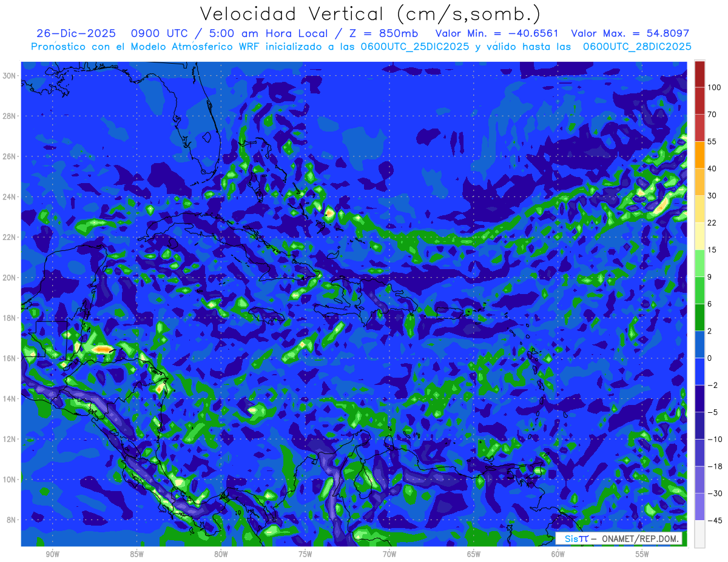Click the title "Velocidad Vertical (cm/s,somb.)"
728x562 pixels.
tap(370, 14)
